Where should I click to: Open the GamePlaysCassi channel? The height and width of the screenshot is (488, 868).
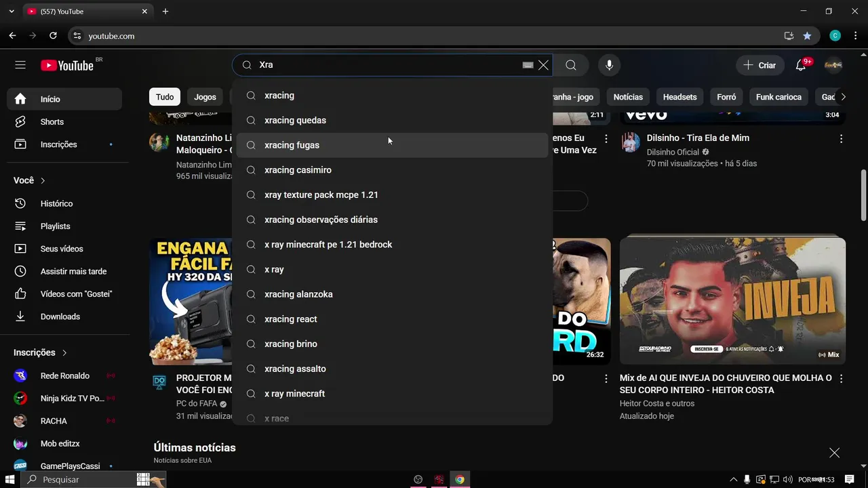[x=64, y=466]
